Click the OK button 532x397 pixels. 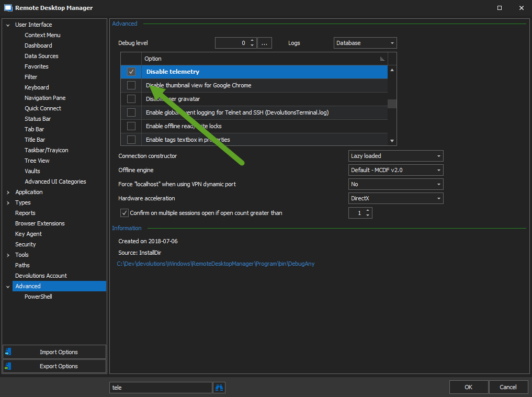pos(469,387)
